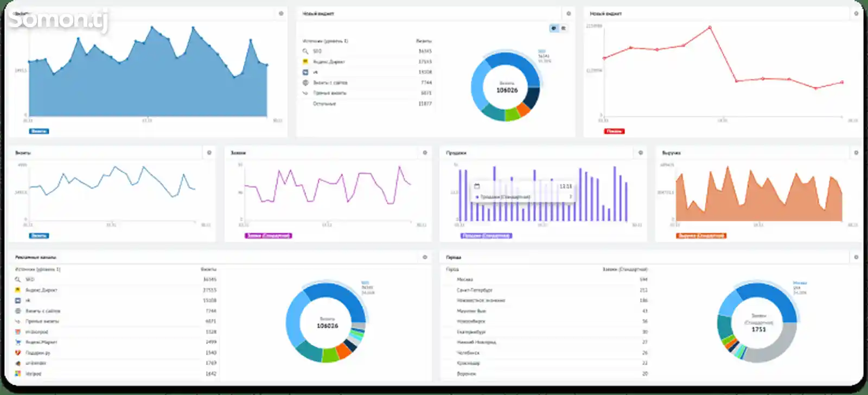868x395 pixels.
Task: Open settings gear of the Выручка widget
Action: tap(856, 153)
